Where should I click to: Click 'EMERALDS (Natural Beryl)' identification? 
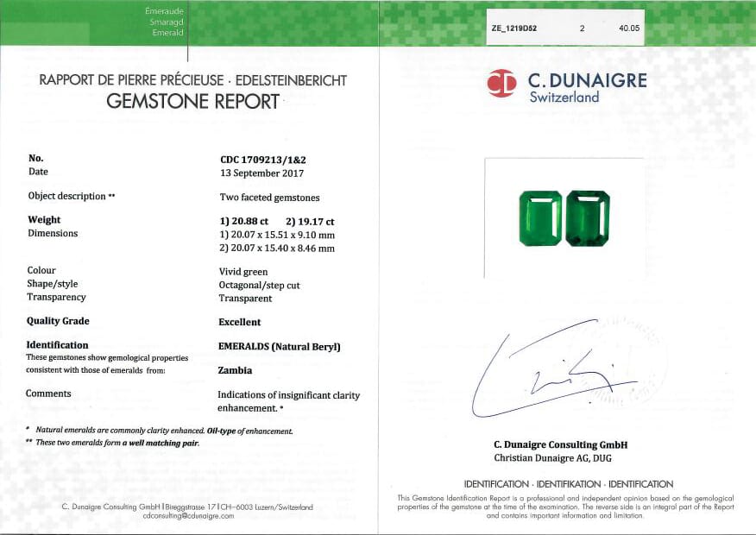coord(279,347)
